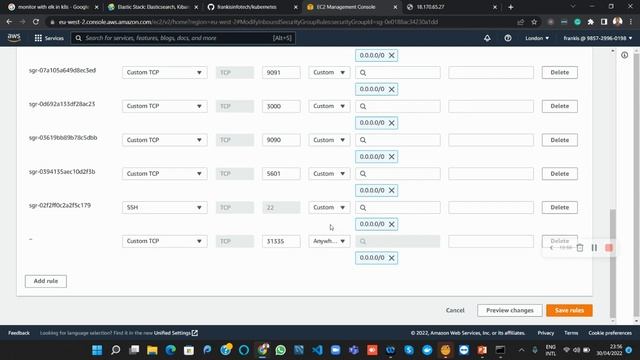Open Skype from taskbar
The width and height of the screenshot is (640, 360).
tap(409, 350)
